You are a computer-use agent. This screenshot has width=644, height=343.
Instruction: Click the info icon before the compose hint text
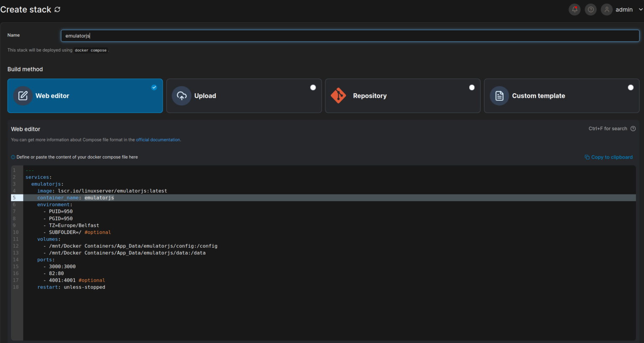(x=13, y=157)
